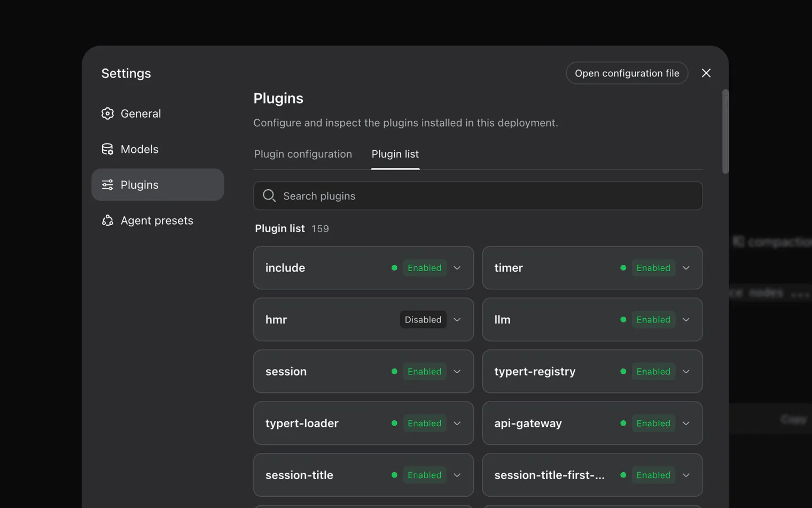Viewport: 812px width, 508px height.
Task: Expand the llm plugin chevron
Action: [686, 320]
